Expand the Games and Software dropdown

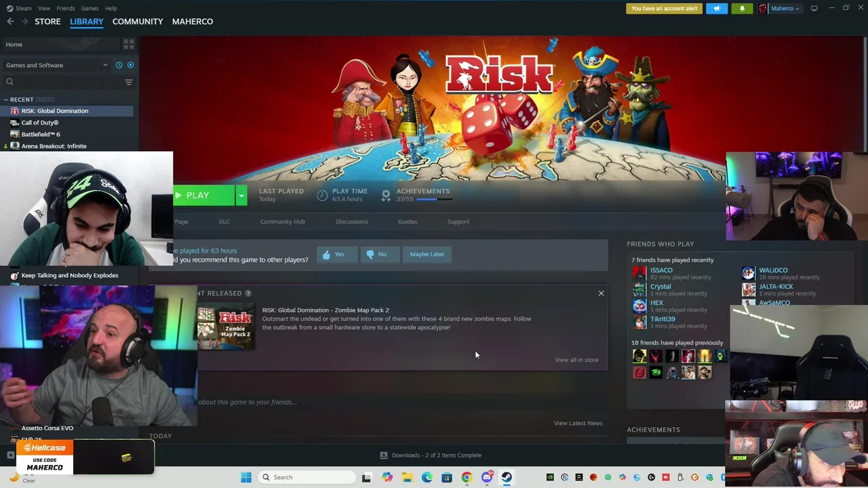[x=105, y=65]
